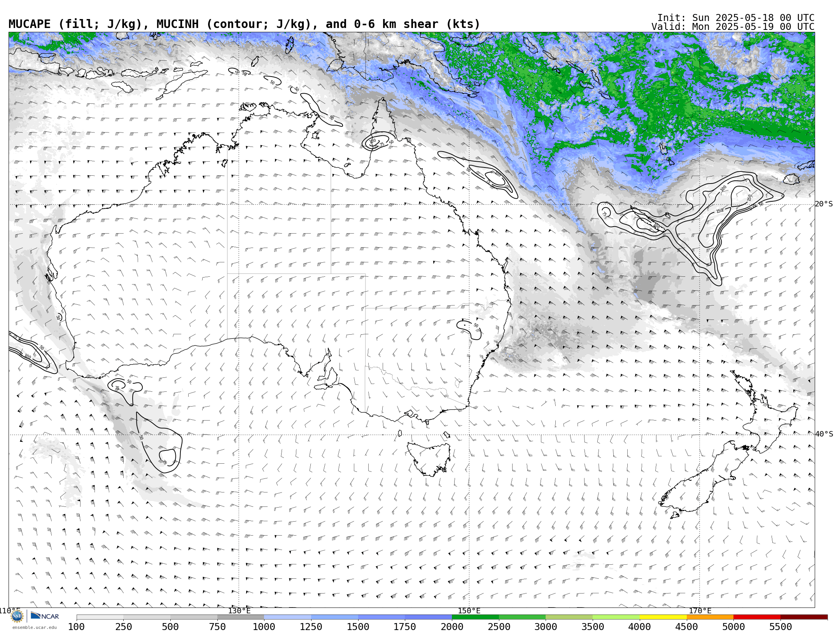840x632 pixels.
Task: Click the '150°E' longitude label
Action: [x=469, y=611]
